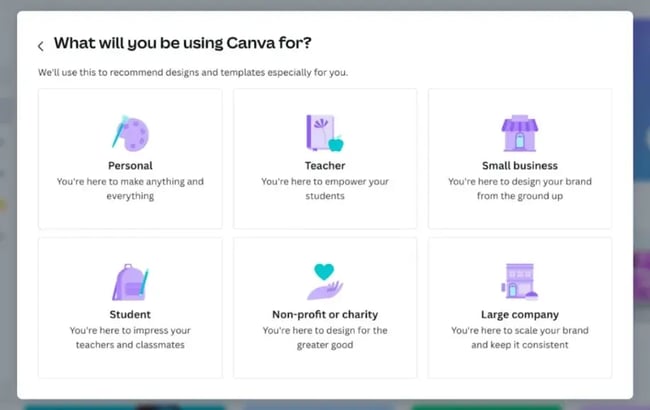Click "You're here to design your brand" description

click(x=520, y=189)
